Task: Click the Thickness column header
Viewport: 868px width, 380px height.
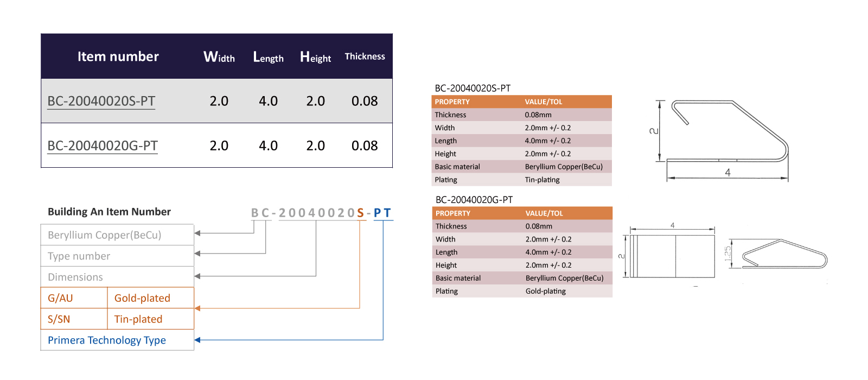Action: (365, 56)
